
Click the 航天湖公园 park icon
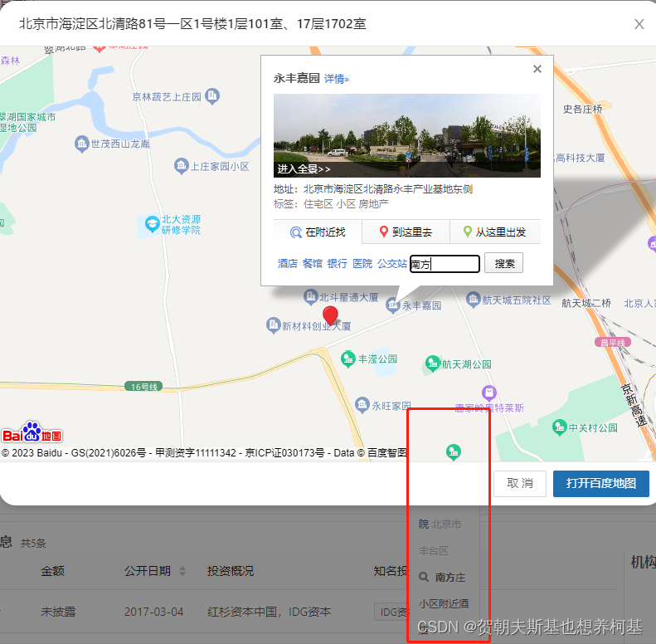[433, 363]
